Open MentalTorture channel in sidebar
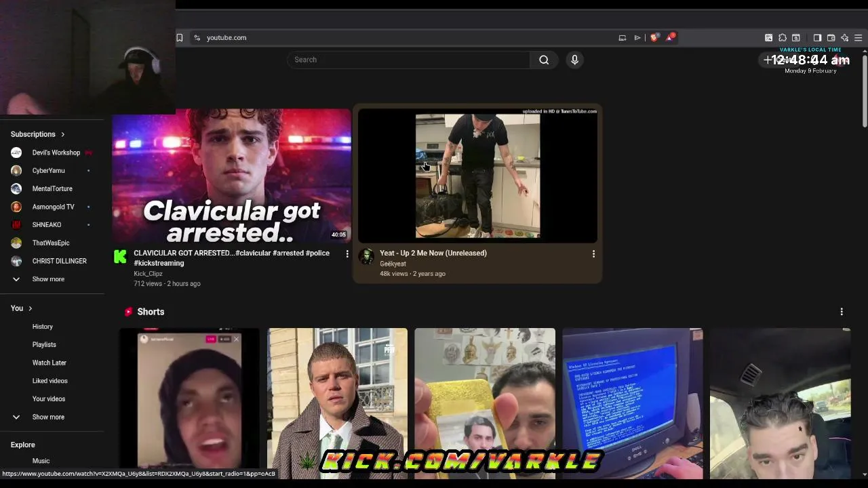The width and height of the screenshot is (868, 488). pyautogui.click(x=52, y=188)
